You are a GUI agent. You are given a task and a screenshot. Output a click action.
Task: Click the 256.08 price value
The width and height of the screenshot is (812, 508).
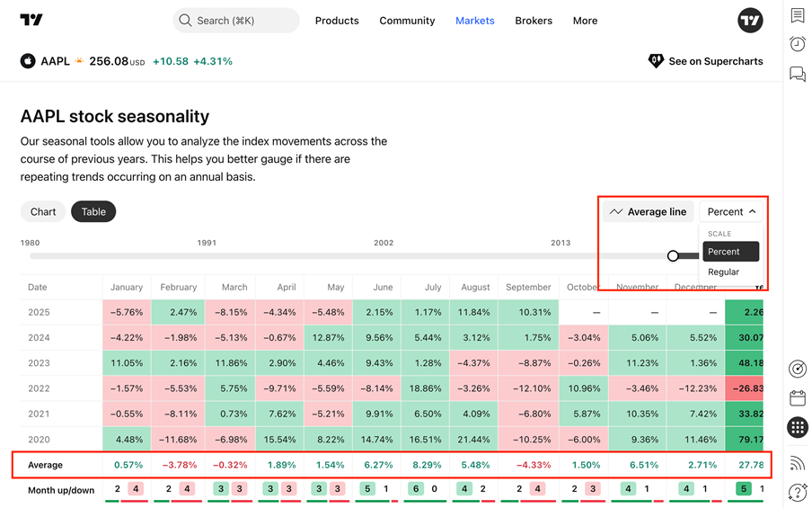(x=109, y=61)
